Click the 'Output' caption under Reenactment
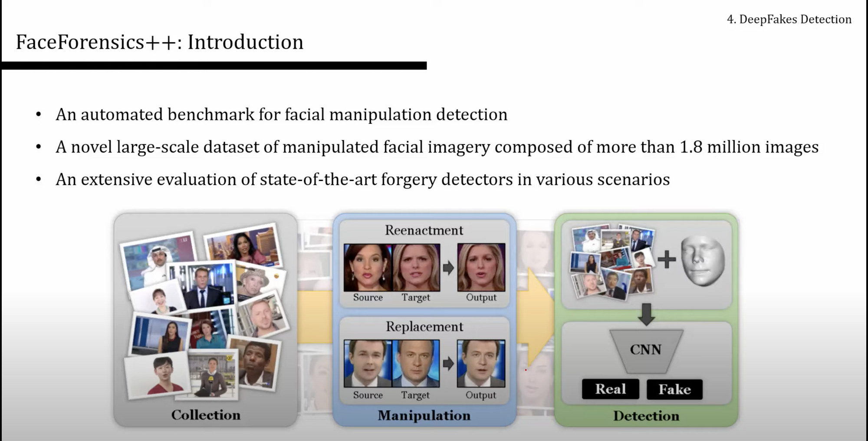 pyautogui.click(x=481, y=298)
